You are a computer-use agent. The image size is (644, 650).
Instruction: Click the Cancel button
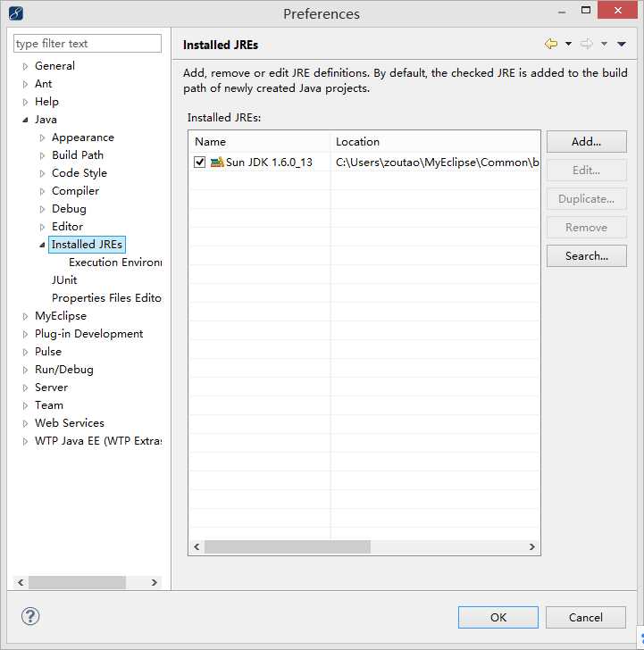(x=586, y=617)
